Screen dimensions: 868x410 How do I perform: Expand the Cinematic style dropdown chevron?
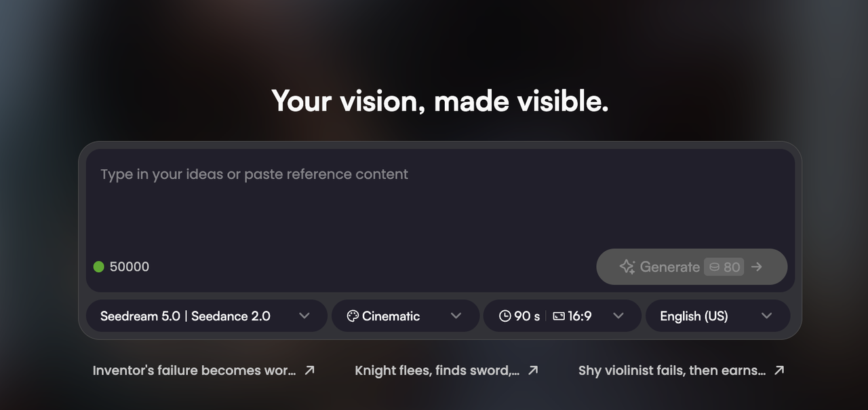tap(456, 316)
